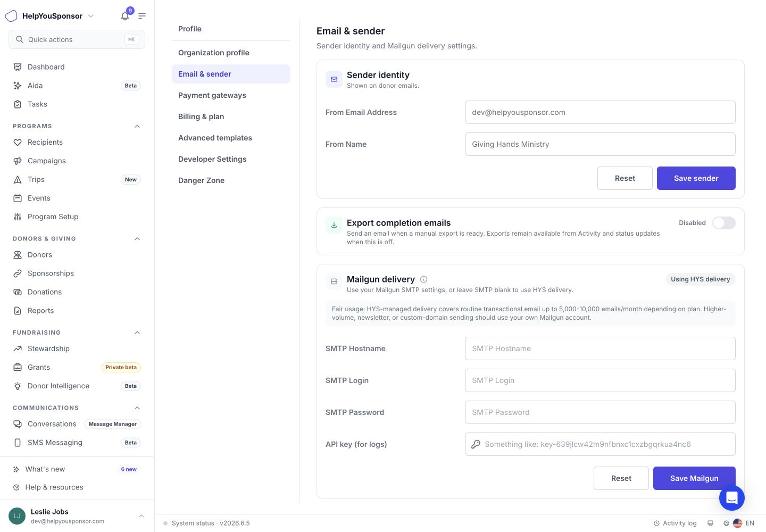This screenshot has height=532, width=766.
Task: Reset the Mailgun delivery form
Action: (x=621, y=478)
